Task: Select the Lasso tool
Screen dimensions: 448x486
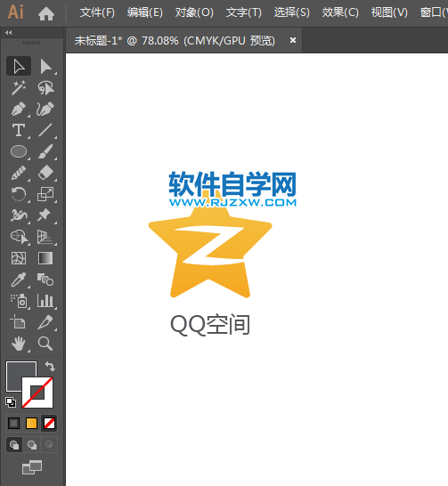Action: pos(45,88)
